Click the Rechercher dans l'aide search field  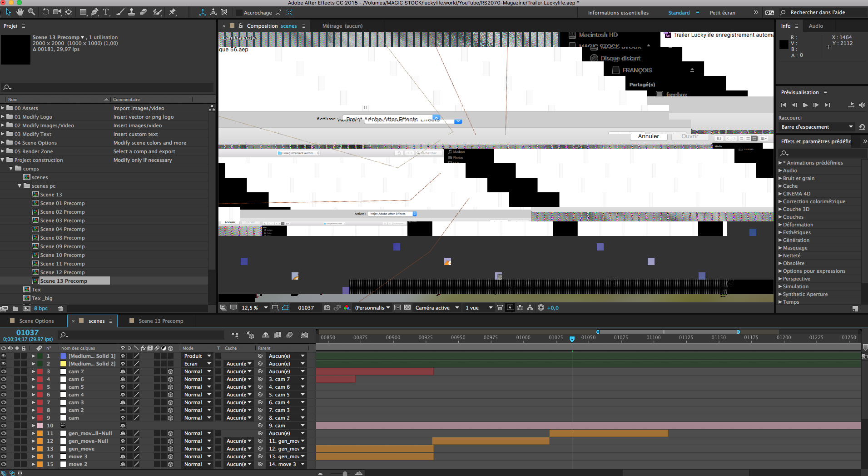pyautogui.click(x=822, y=12)
